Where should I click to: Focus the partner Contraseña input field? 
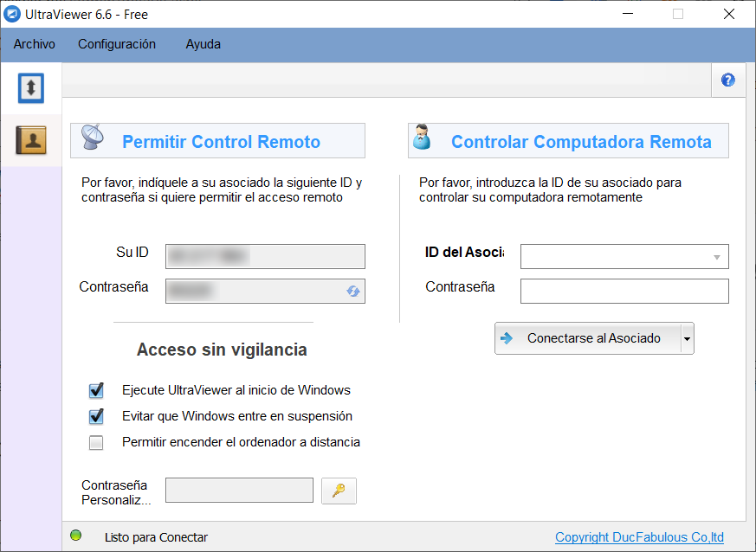624,292
